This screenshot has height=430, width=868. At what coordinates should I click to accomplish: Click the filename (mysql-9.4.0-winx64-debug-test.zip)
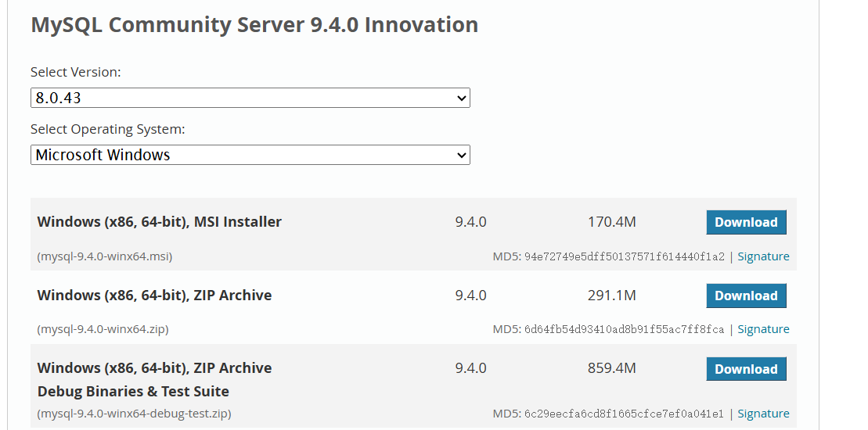pos(134,414)
